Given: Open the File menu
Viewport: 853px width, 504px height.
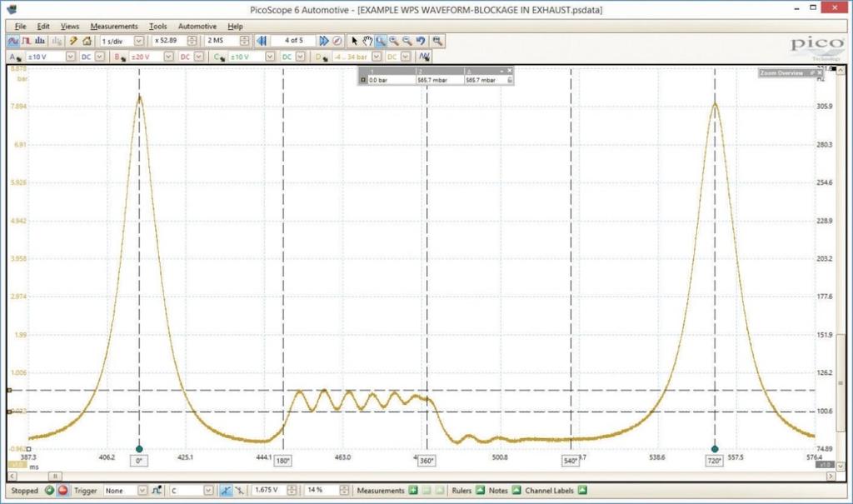Looking at the screenshot, I should [x=20, y=26].
